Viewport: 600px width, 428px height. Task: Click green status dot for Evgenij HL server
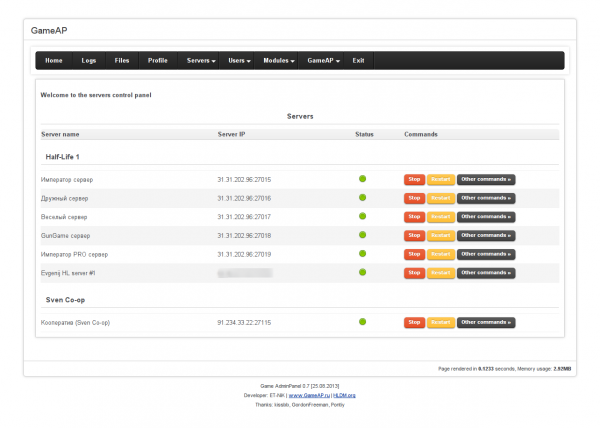[x=362, y=272]
